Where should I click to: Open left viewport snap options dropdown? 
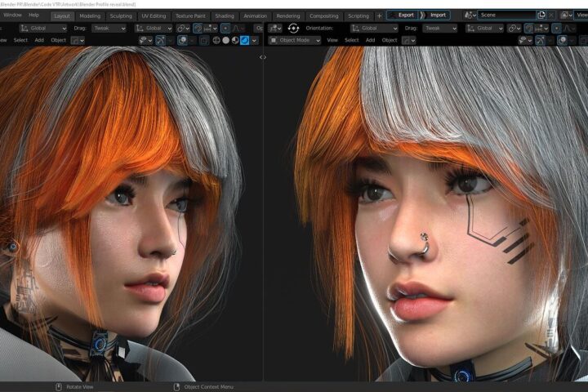(210, 28)
